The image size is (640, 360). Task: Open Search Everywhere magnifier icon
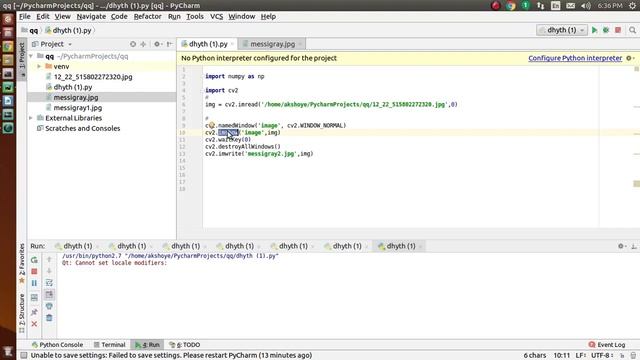632,30
